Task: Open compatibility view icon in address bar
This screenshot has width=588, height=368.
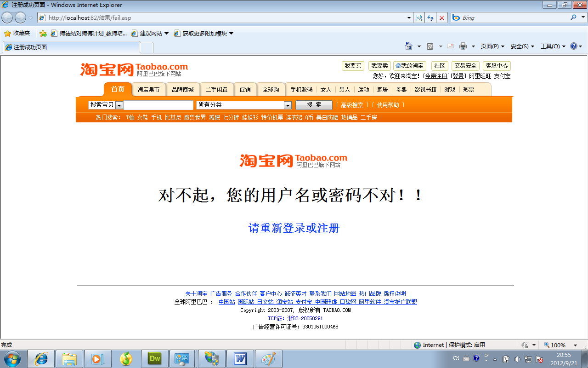Action: click(419, 18)
